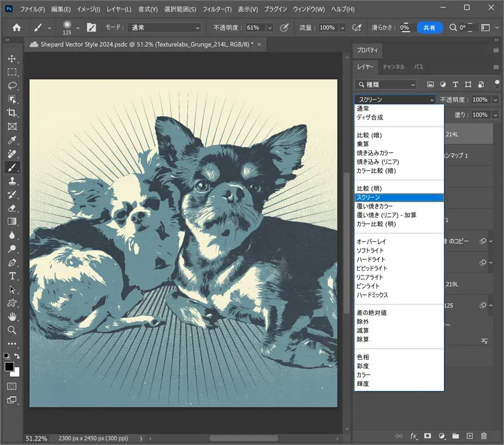Open flow percentage dropdown

click(x=342, y=27)
